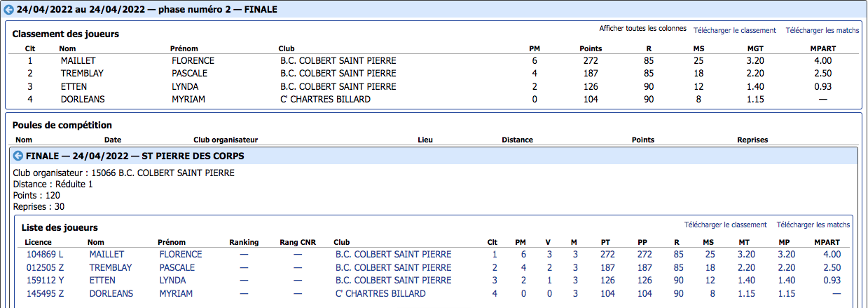Screen dimensions: 868x308
Task: Download the top player ranking via "Télécharger le classement"
Action: (735, 31)
